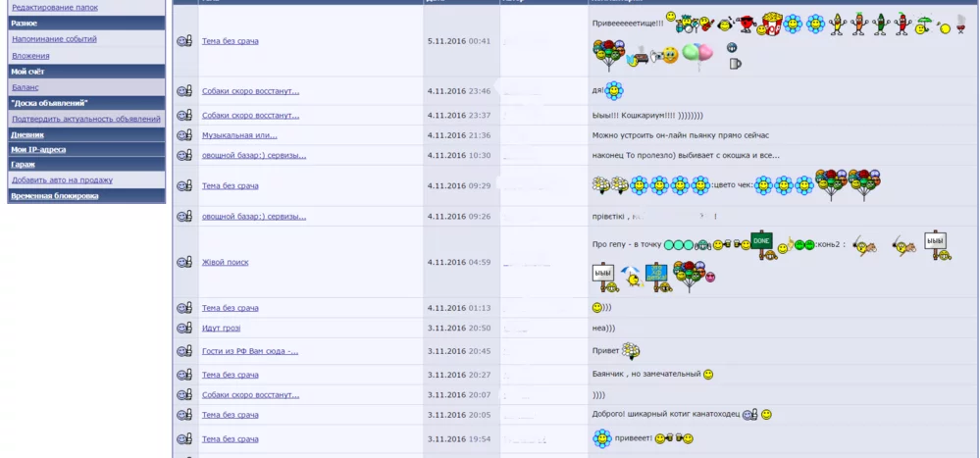Open Напоминание событий in the sidebar
This screenshot has width=980, height=458.
(x=54, y=39)
